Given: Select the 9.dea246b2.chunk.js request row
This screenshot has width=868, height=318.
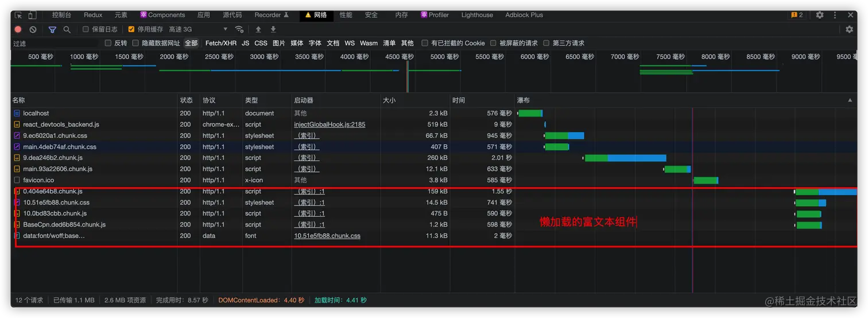Looking at the screenshot, I should coord(434,158).
